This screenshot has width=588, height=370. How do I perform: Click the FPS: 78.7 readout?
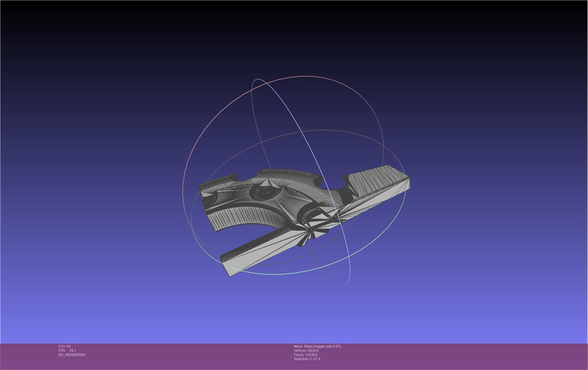[x=67, y=351]
